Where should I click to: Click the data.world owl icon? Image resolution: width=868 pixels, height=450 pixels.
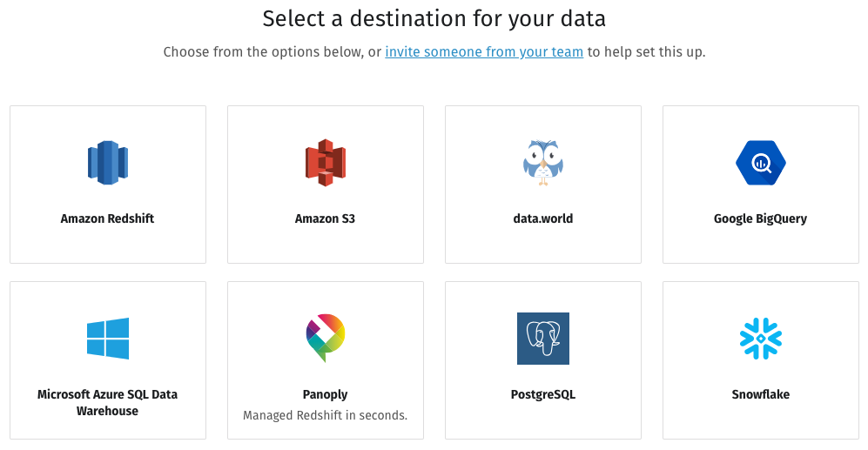[x=543, y=162]
